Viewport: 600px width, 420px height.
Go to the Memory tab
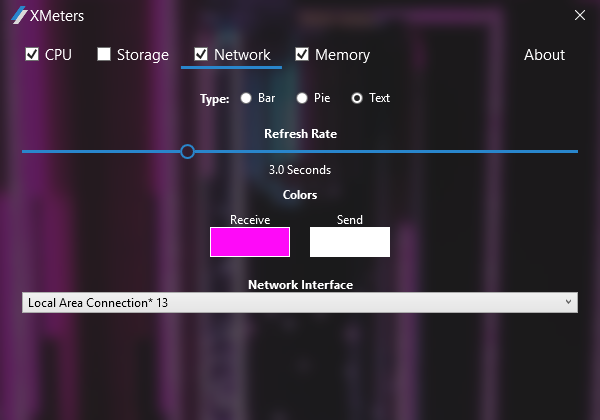point(342,55)
